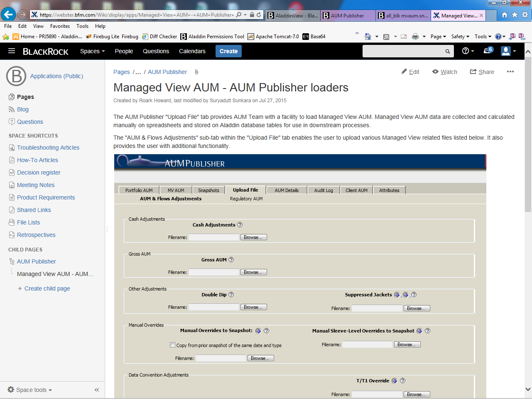Open the View menu
This screenshot has height=399, width=532.
pyautogui.click(x=38, y=26)
